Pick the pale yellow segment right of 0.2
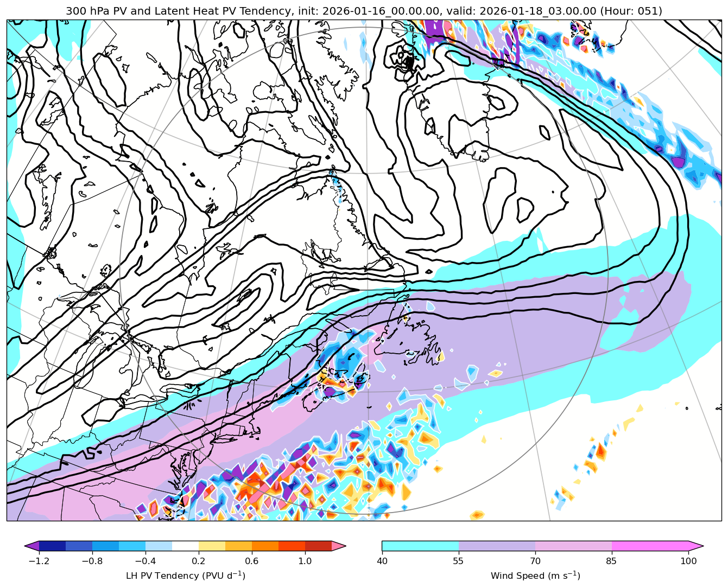The width and height of the screenshot is (728, 588). (212, 546)
